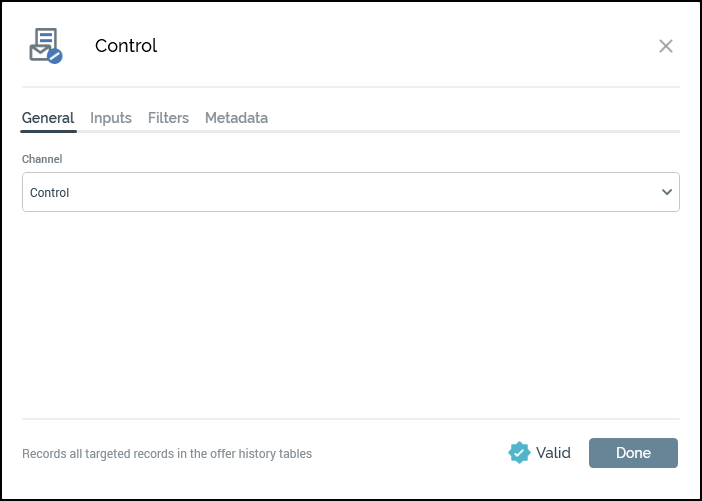Click the empty area below the Channel field
This screenshot has width=702, height=501.
350,310
